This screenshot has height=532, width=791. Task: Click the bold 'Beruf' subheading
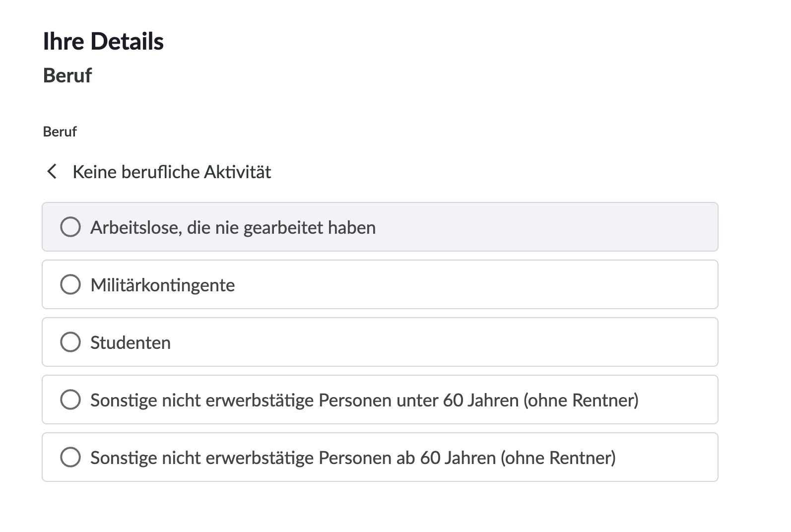coord(67,75)
